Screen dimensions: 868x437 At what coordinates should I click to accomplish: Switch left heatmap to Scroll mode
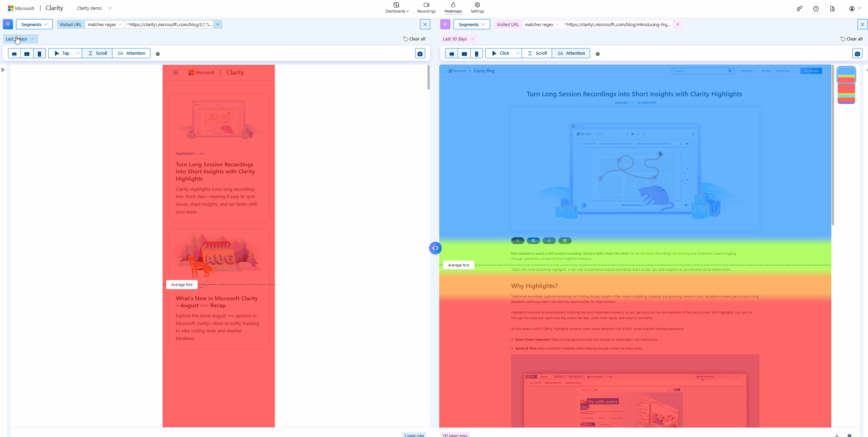point(97,53)
